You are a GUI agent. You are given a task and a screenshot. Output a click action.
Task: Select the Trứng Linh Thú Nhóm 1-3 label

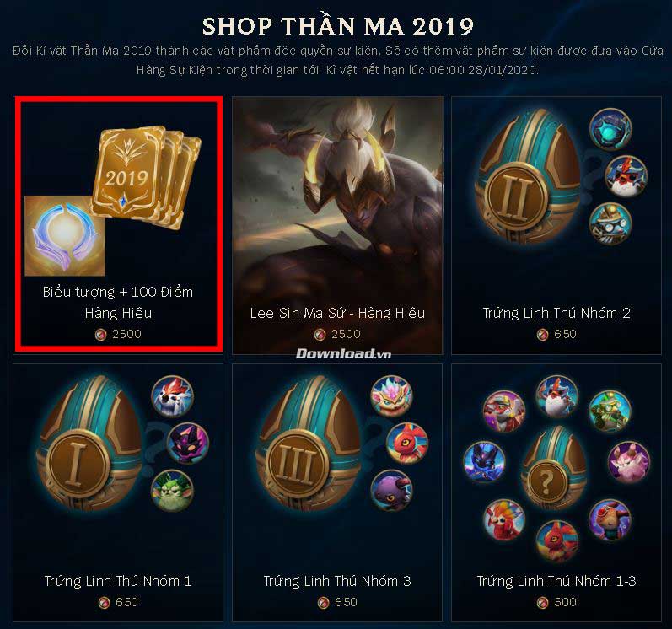pyautogui.click(x=556, y=581)
